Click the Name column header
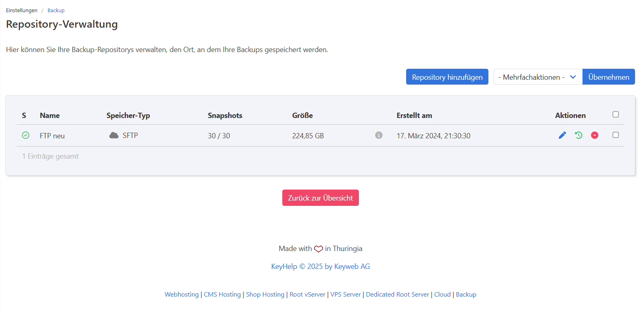The height and width of the screenshot is (310, 644). click(50, 116)
